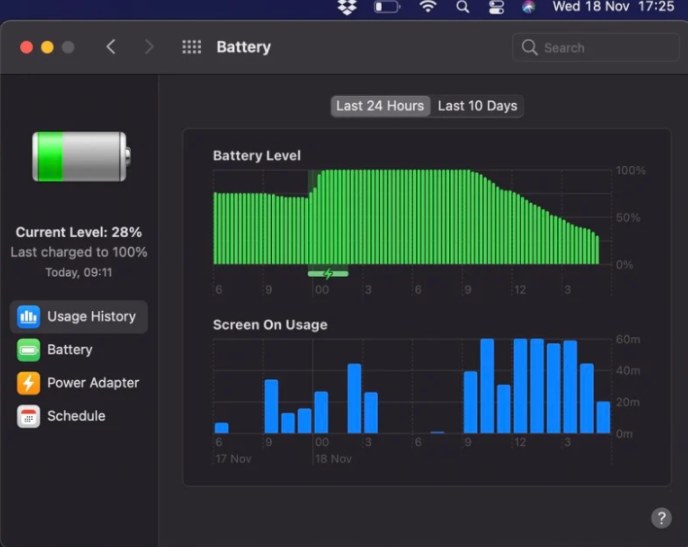Click the date and time clock

point(613,7)
